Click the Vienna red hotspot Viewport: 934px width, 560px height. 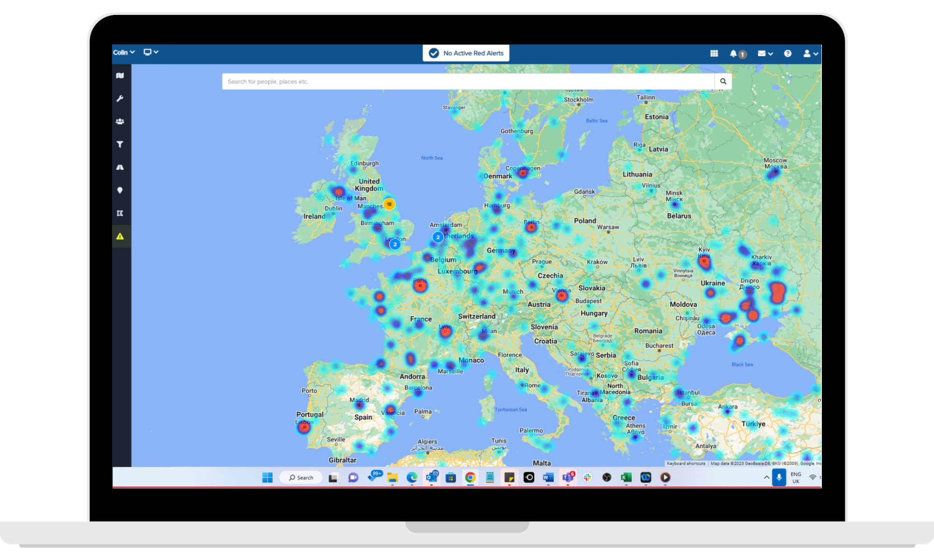coord(562,295)
